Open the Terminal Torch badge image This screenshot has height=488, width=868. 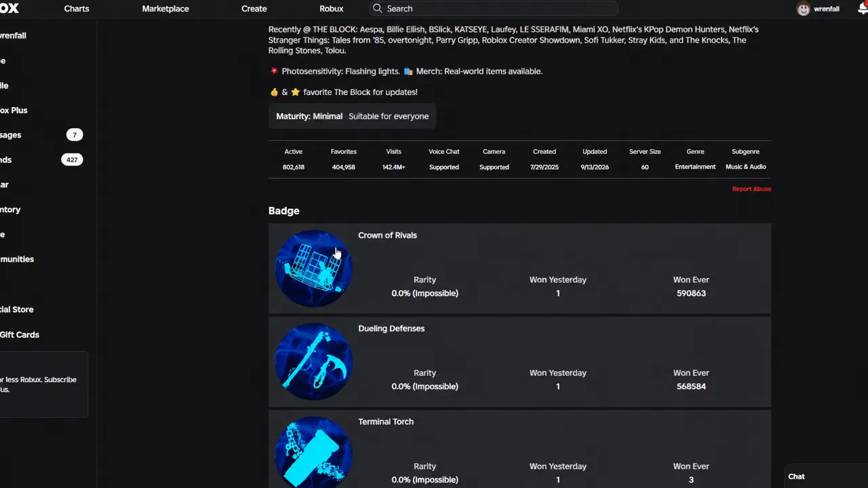tap(313, 453)
